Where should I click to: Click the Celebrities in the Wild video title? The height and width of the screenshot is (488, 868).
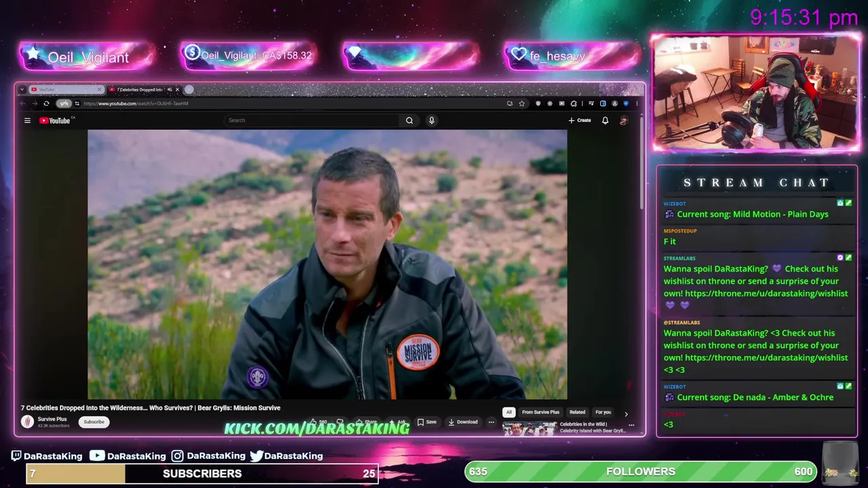click(x=593, y=428)
